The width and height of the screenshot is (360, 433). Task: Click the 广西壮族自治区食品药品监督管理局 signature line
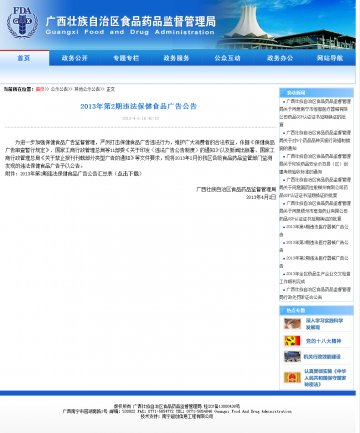236,189
